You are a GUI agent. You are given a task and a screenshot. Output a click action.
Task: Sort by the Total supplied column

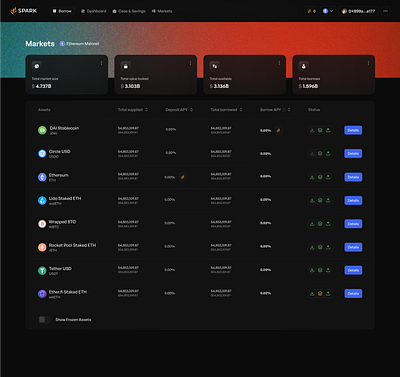pos(133,110)
